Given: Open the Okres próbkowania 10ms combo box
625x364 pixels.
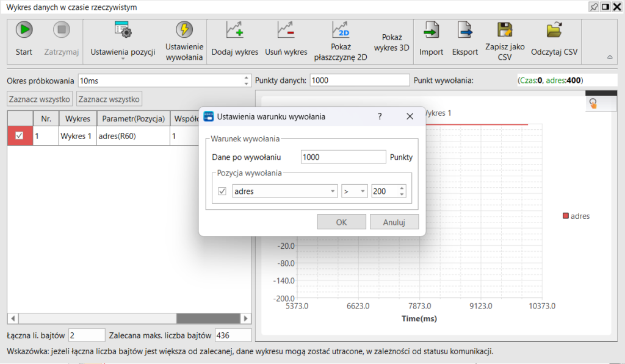Looking at the screenshot, I should click(164, 80).
